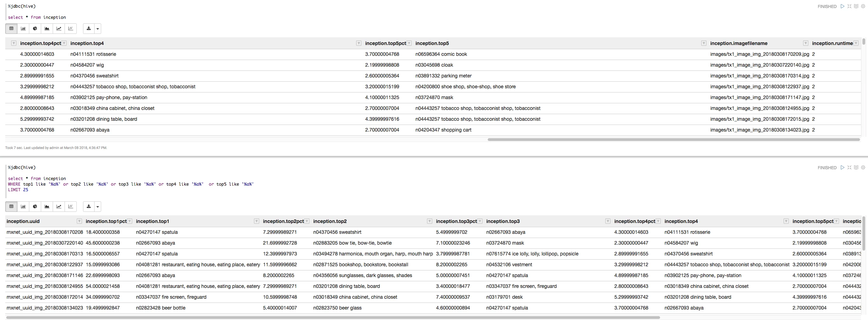The width and height of the screenshot is (868, 320).
Task: Select cell images/tx1_image_img_20180308170209.jpg
Action: [759, 54]
